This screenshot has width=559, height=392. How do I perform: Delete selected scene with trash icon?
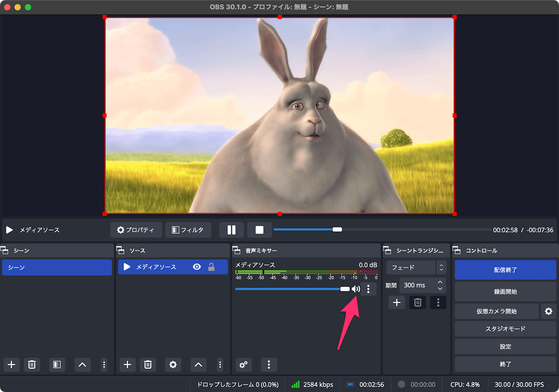pos(32,364)
